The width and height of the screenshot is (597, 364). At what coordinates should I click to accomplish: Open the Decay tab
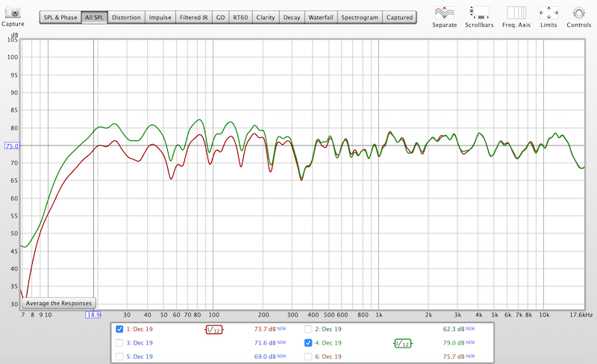pyautogui.click(x=292, y=17)
